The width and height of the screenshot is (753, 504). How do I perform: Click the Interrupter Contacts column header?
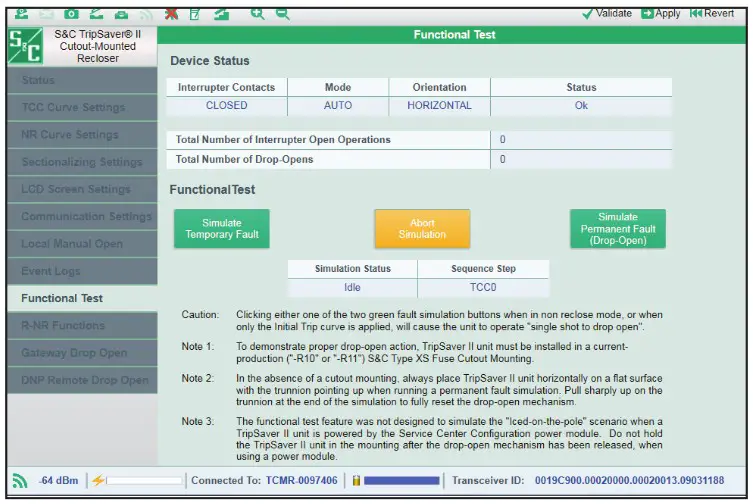coord(226,87)
